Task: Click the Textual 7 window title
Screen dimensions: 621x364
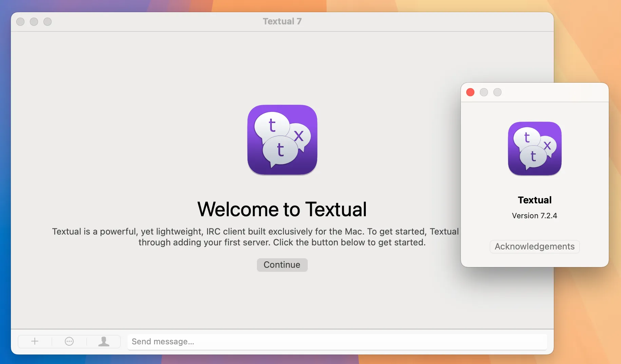Action: click(x=282, y=21)
